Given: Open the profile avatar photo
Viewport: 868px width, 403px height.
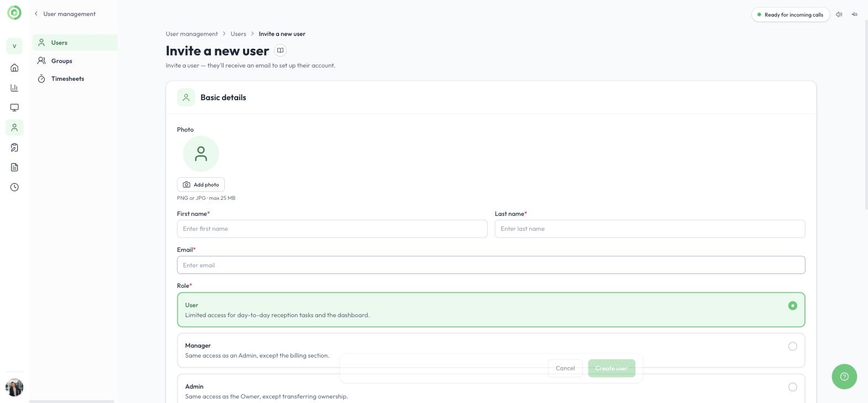Looking at the screenshot, I should tap(14, 387).
